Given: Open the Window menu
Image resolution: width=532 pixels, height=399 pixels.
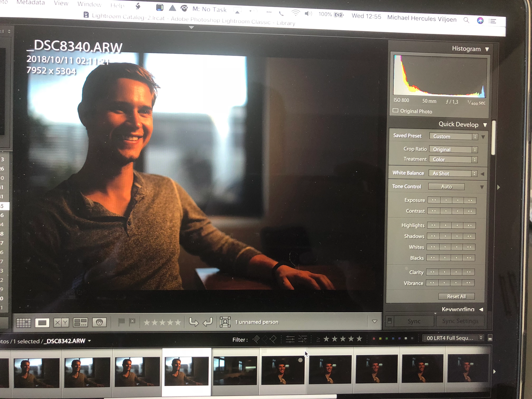Looking at the screenshot, I should coord(89,4).
